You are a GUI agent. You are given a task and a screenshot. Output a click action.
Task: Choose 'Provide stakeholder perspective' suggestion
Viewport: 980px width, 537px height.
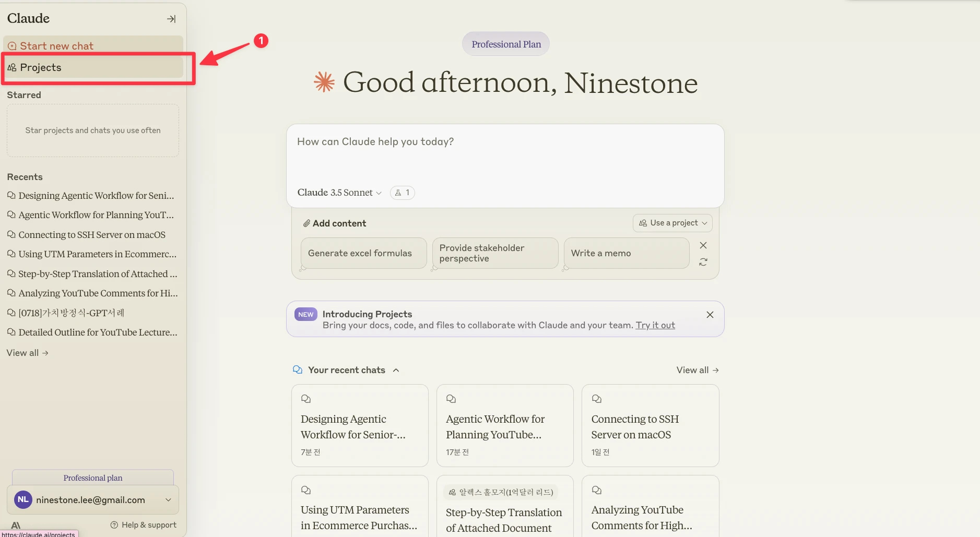point(495,253)
